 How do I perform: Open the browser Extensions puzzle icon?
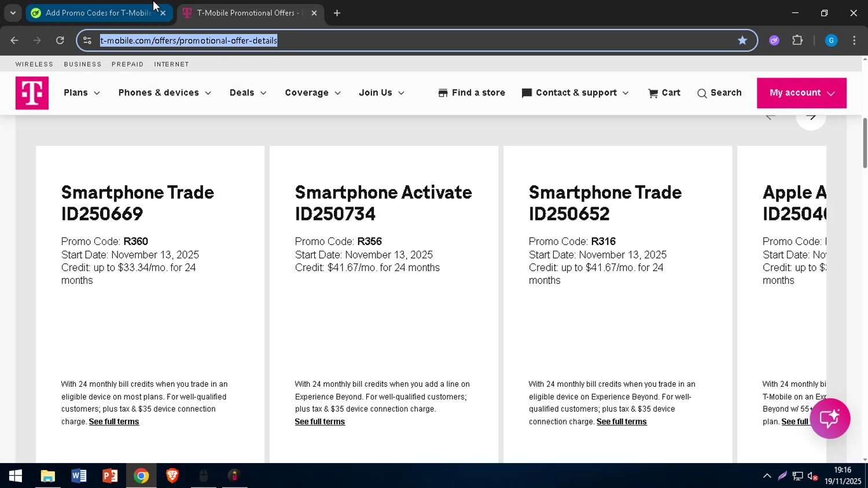click(797, 41)
